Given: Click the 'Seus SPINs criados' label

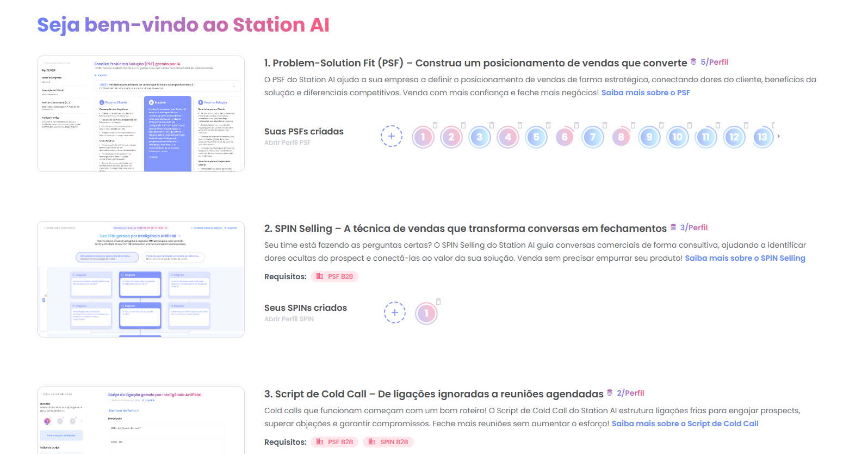Looking at the screenshot, I should (x=306, y=308).
